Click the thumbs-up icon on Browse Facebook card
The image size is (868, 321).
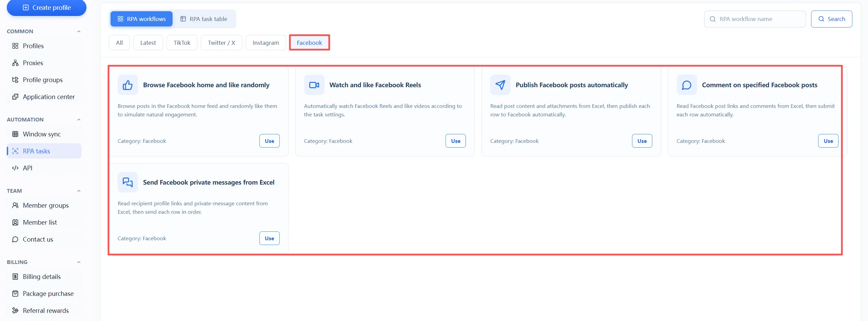tap(128, 85)
